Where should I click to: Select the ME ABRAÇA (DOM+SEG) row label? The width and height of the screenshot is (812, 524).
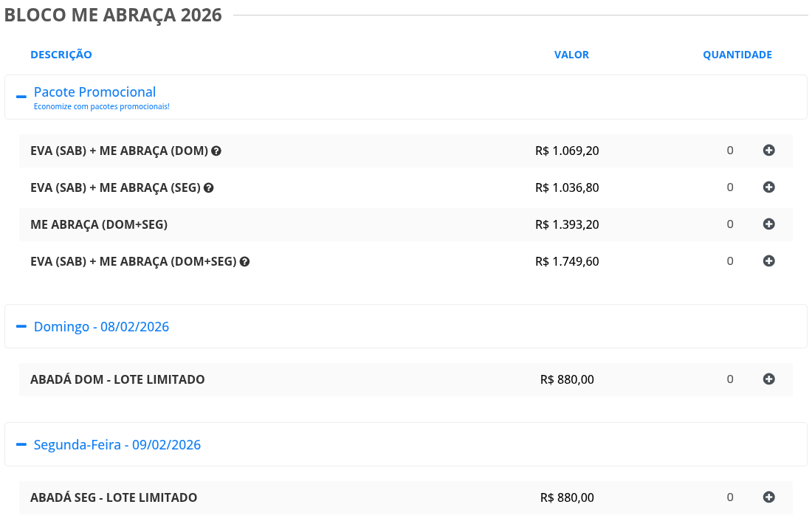(99, 224)
